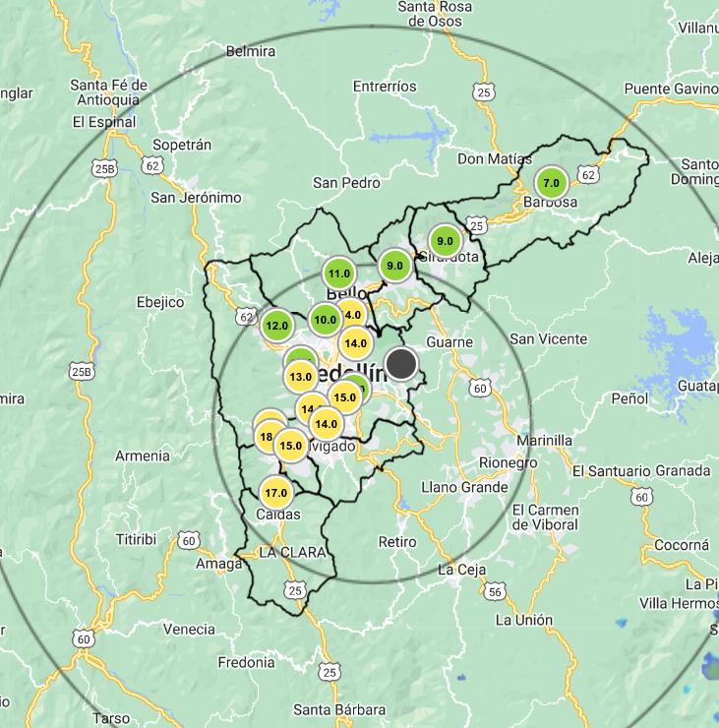This screenshot has width=719, height=728.
Task: Click the route 25B shield near El Espinal
Action: click(104, 168)
